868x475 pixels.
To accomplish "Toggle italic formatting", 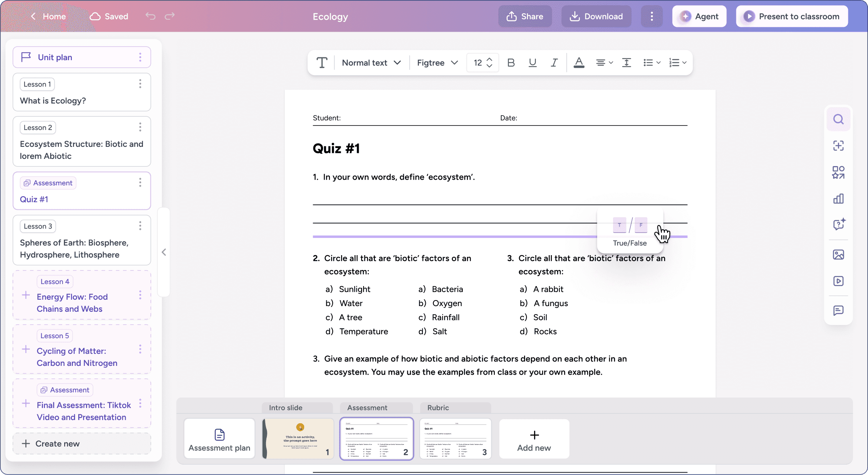I will [x=554, y=63].
